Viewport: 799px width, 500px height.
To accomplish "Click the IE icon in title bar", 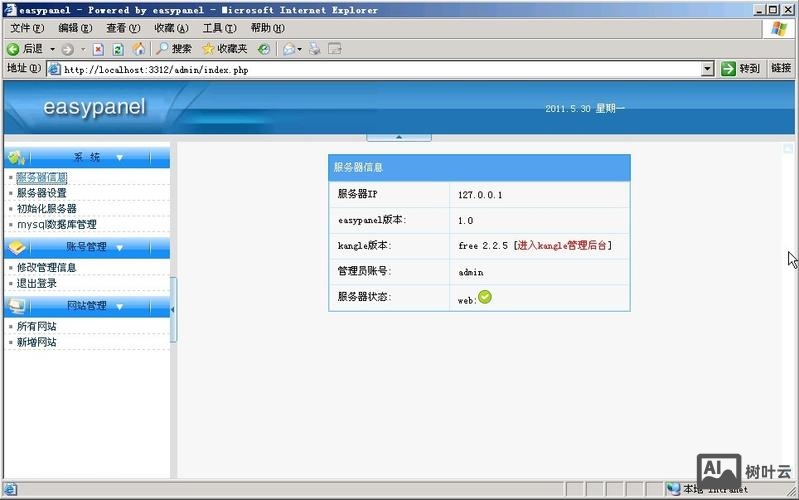I will [9, 9].
